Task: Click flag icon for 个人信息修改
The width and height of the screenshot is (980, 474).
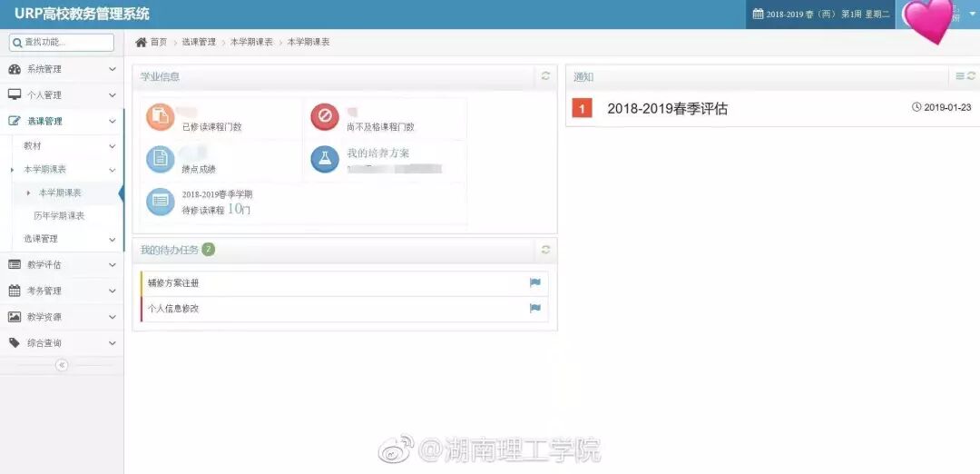Action: (x=535, y=308)
